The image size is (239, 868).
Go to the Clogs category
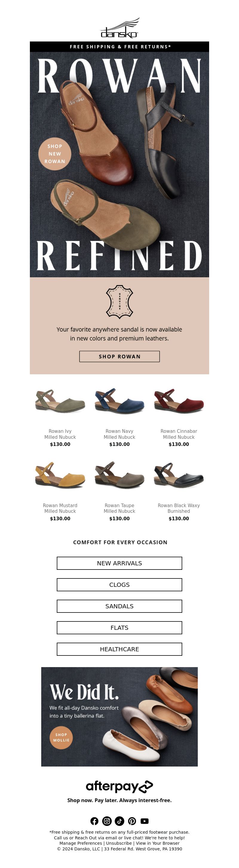119,585
